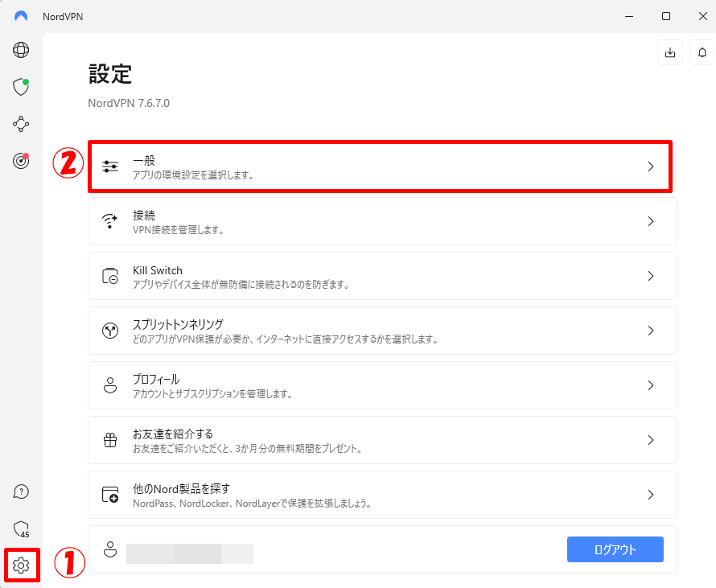Expand the スプリットトンネリング chevron

(x=651, y=331)
